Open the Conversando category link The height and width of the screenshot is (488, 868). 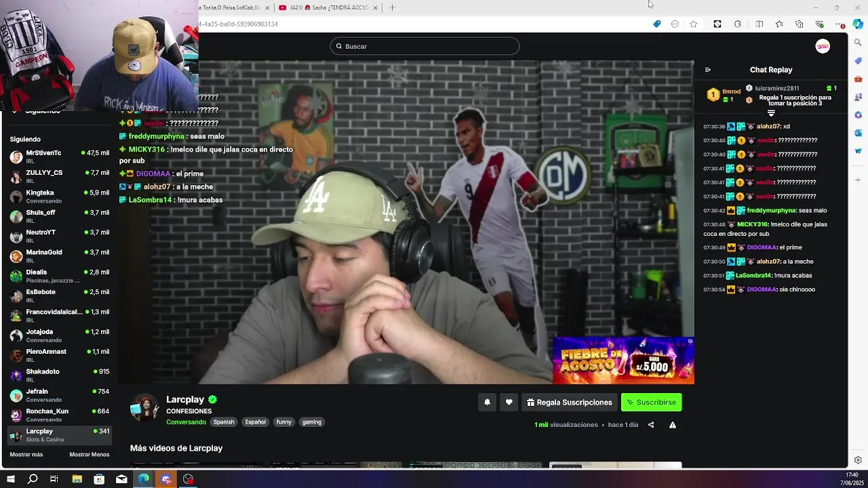pyautogui.click(x=186, y=422)
